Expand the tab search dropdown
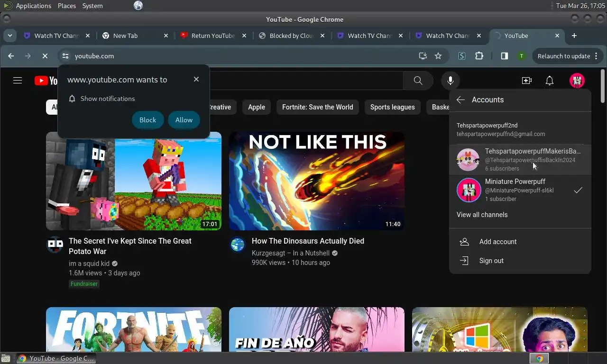This screenshot has width=607, height=364. (9, 36)
